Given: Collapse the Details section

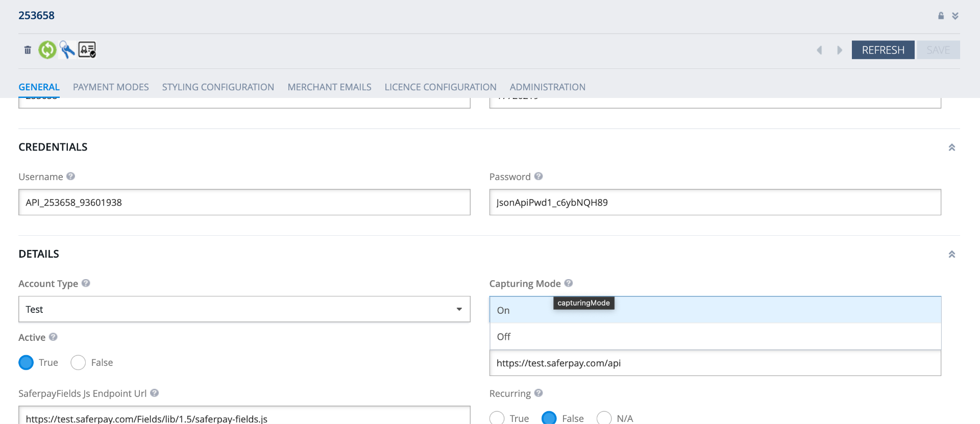Looking at the screenshot, I should point(951,254).
